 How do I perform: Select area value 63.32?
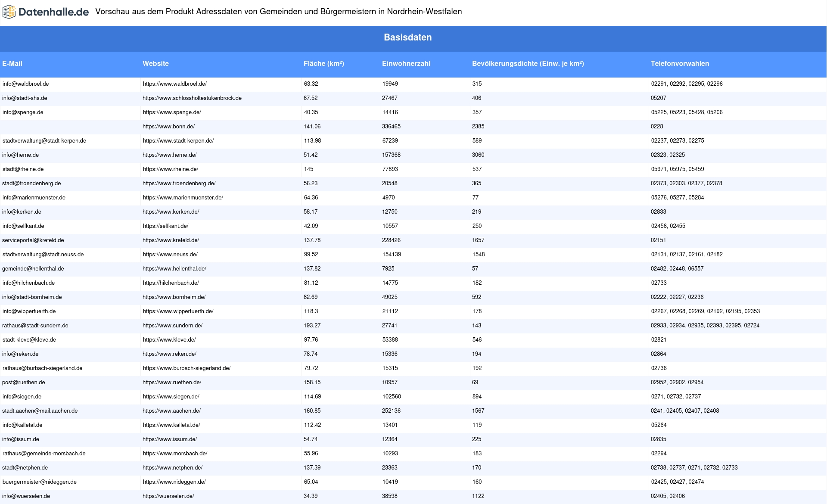311,84
